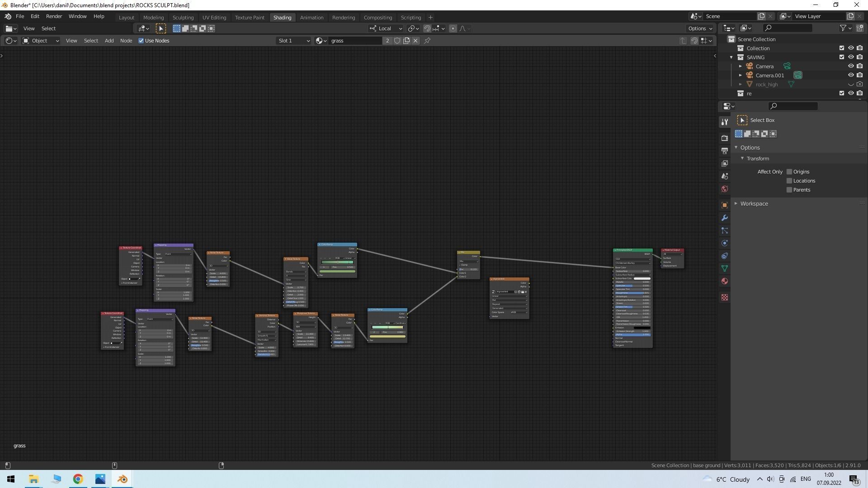
Task: Open the Render properties tab icon
Action: [x=725, y=138]
